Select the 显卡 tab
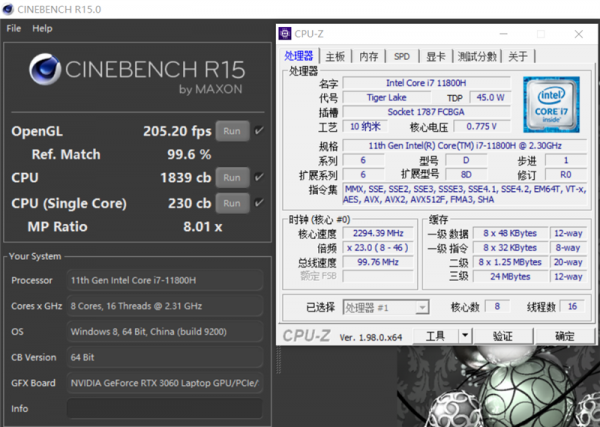The height and width of the screenshot is (427, 600). 435,57
